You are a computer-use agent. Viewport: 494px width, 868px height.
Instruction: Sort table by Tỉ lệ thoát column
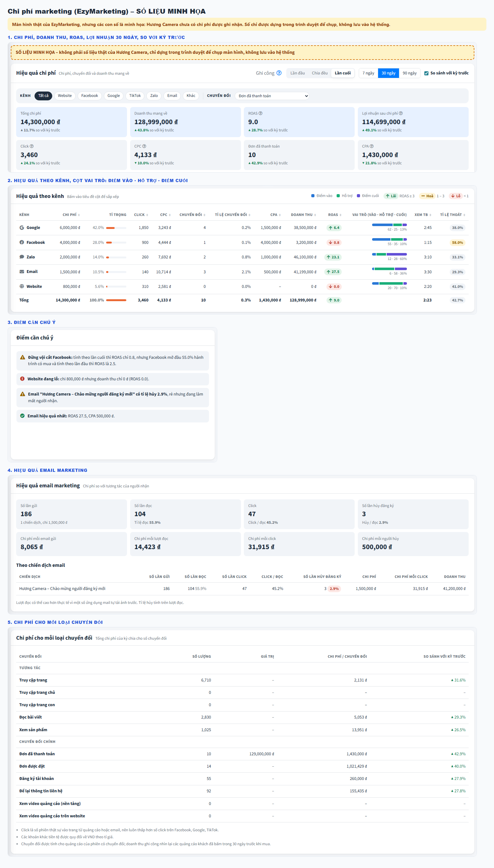pos(453,215)
